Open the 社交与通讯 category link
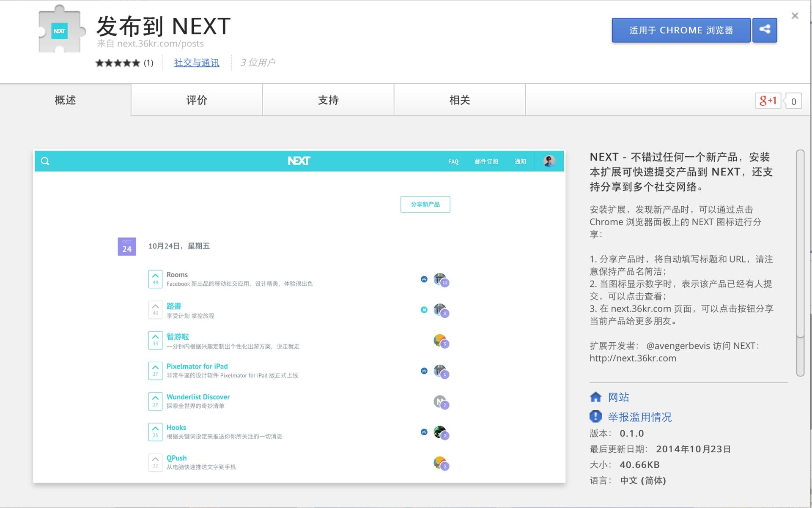Viewport: 812px width, 508px height. click(x=197, y=63)
